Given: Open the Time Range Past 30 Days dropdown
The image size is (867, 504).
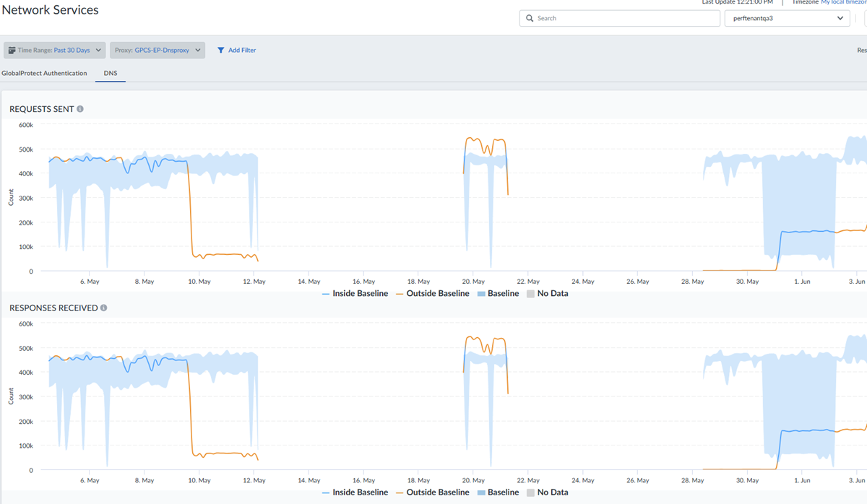Looking at the screenshot, I should (x=55, y=51).
